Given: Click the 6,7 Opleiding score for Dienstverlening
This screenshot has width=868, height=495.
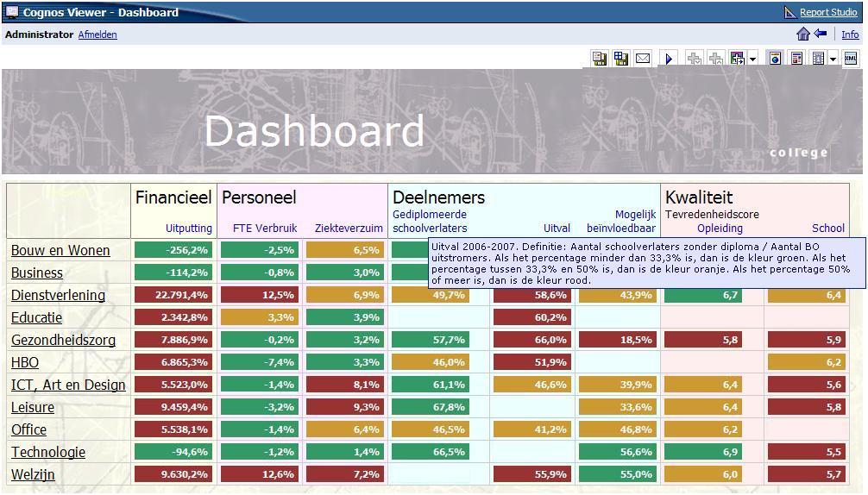Looking at the screenshot, I should click(703, 295).
